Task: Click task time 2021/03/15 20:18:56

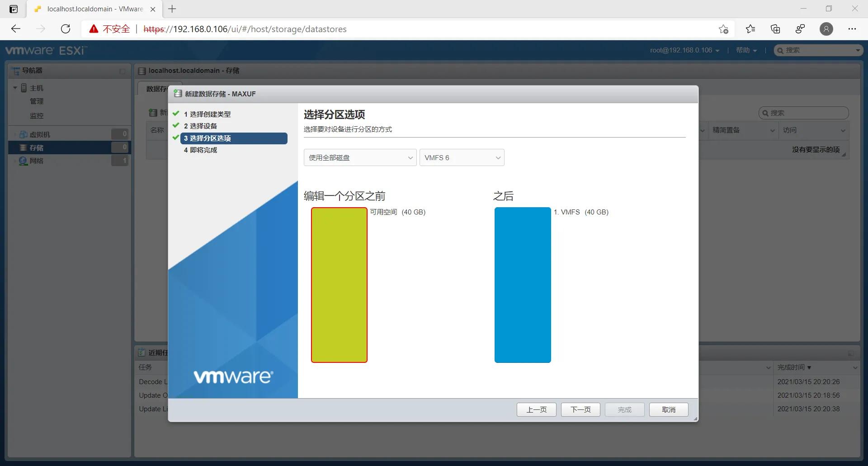Action: [x=808, y=395]
